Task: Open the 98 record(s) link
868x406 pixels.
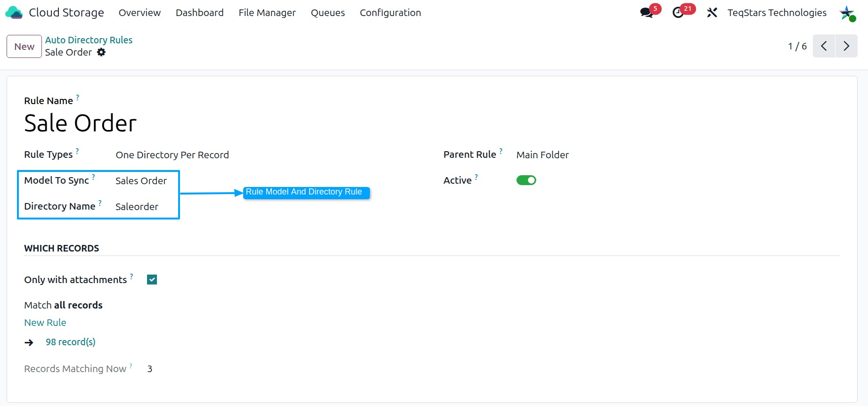Action: [71, 342]
